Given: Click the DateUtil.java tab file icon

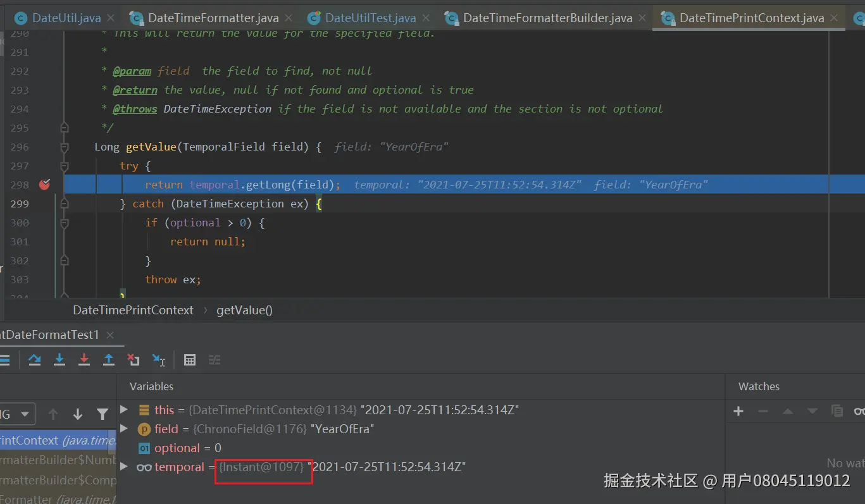Looking at the screenshot, I should click(21, 18).
